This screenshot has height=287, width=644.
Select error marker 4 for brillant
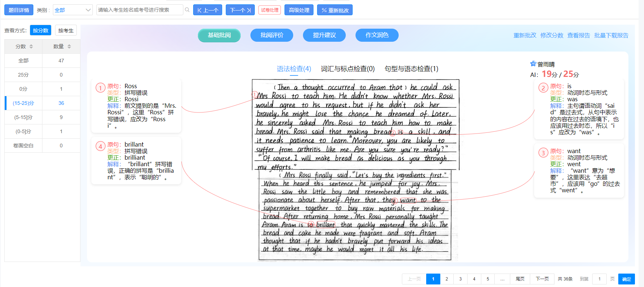click(x=100, y=146)
